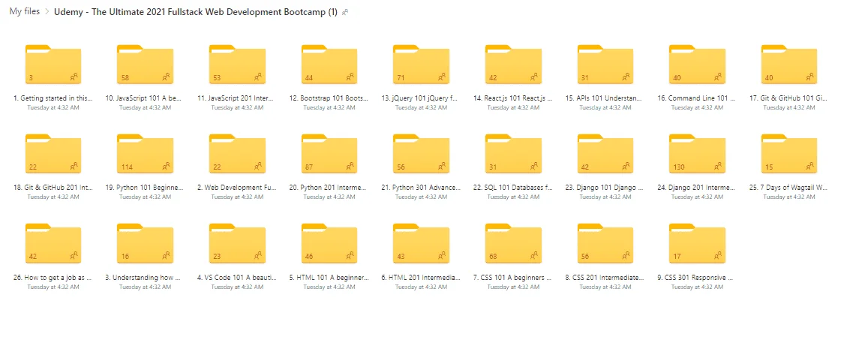The image size is (868, 343).
Task: Open the 8. CSS 201 folder icon
Action: pos(605,243)
